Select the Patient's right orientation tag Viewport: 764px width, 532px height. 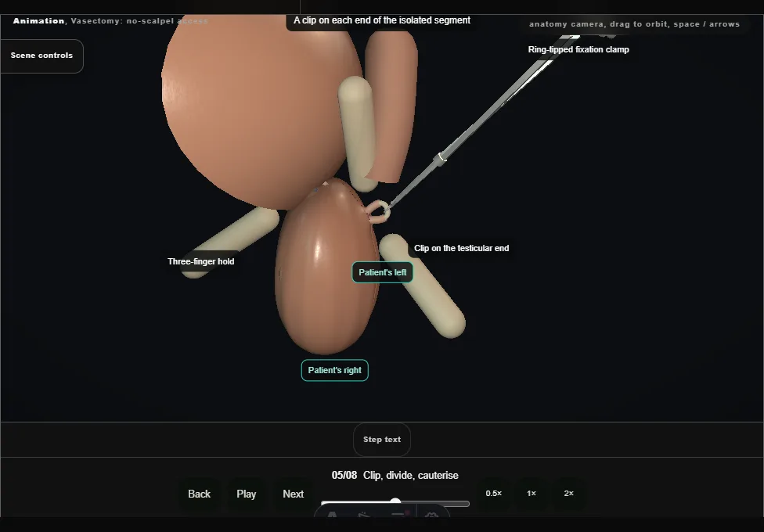[x=335, y=370]
